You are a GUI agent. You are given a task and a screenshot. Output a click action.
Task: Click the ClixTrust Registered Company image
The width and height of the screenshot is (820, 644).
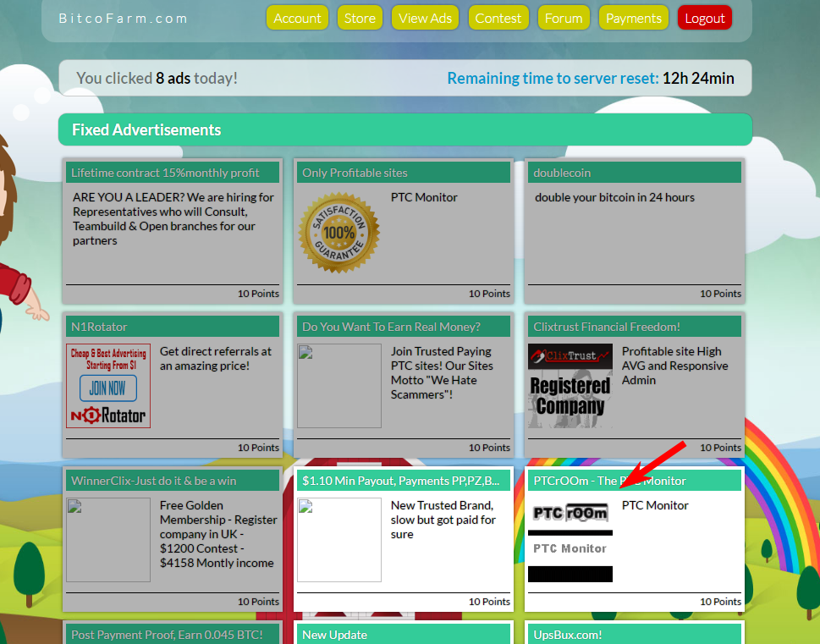570,385
